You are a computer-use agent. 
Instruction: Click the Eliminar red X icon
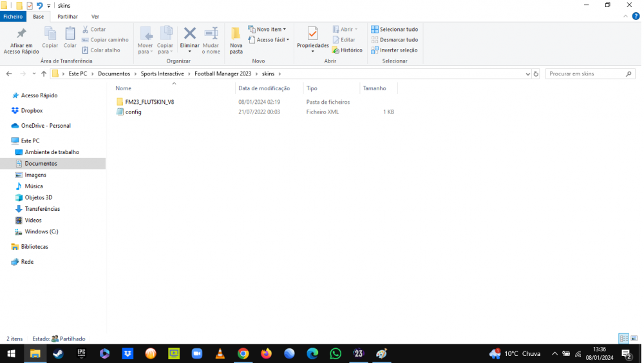pos(190,34)
